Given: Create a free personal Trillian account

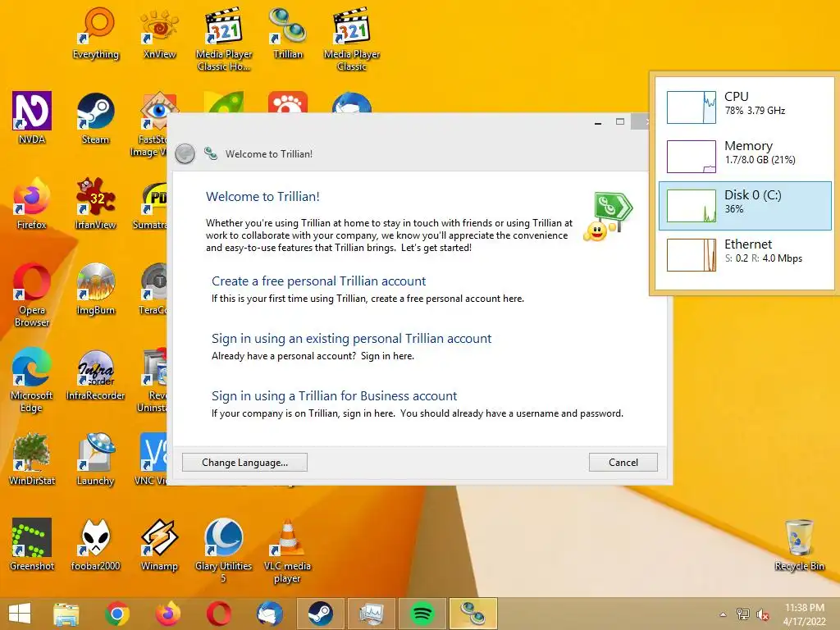Looking at the screenshot, I should (x=319, y=281).
